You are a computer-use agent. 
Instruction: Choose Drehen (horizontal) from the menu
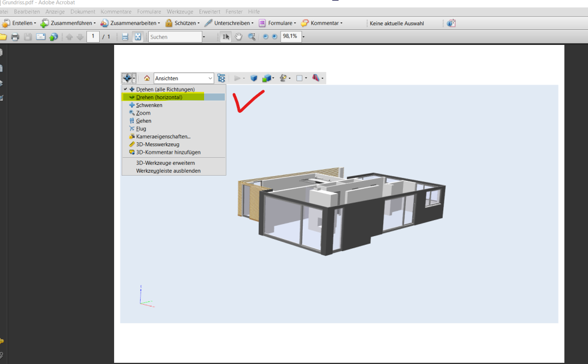(159, 97)
